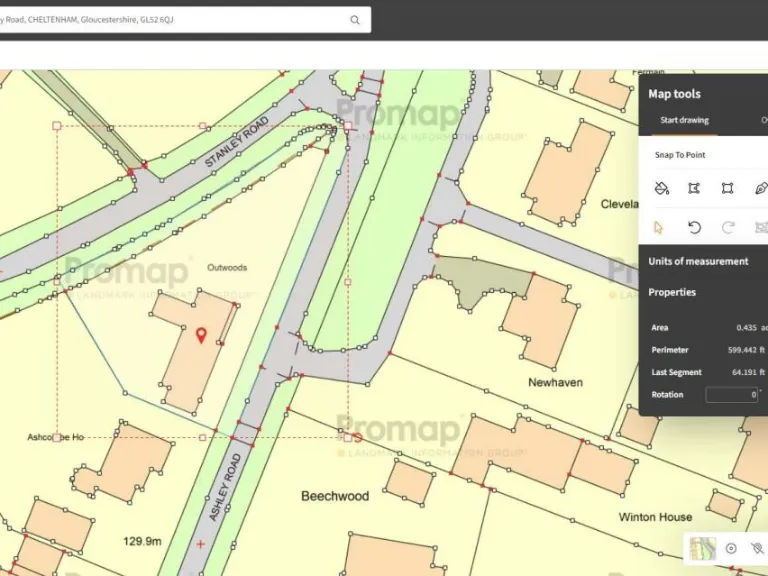Click the top-middle selection box handle
This screenshot has width=768, height=576.
point(203,126)
